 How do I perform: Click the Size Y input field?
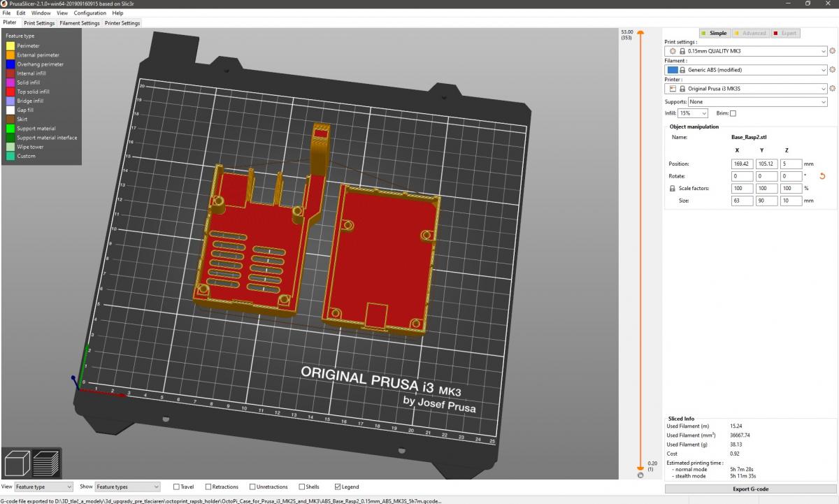click(x=767, y=201)
